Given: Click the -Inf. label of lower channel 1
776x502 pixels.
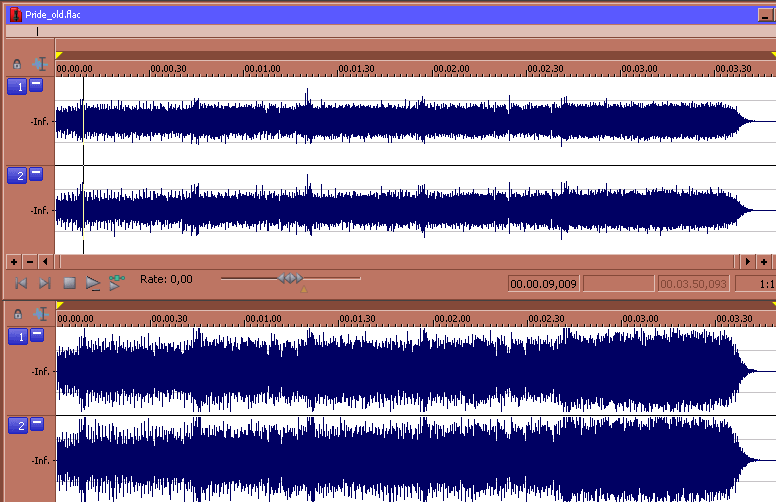Looking at the screenshot, I should pyautogui.click(x=41, y=371).
